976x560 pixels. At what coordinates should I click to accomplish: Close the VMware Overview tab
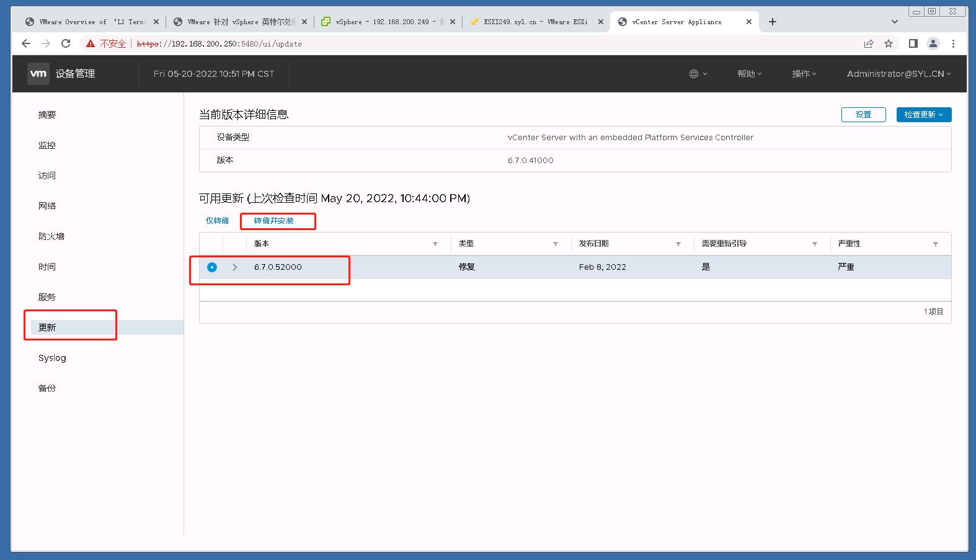[156, 22]
